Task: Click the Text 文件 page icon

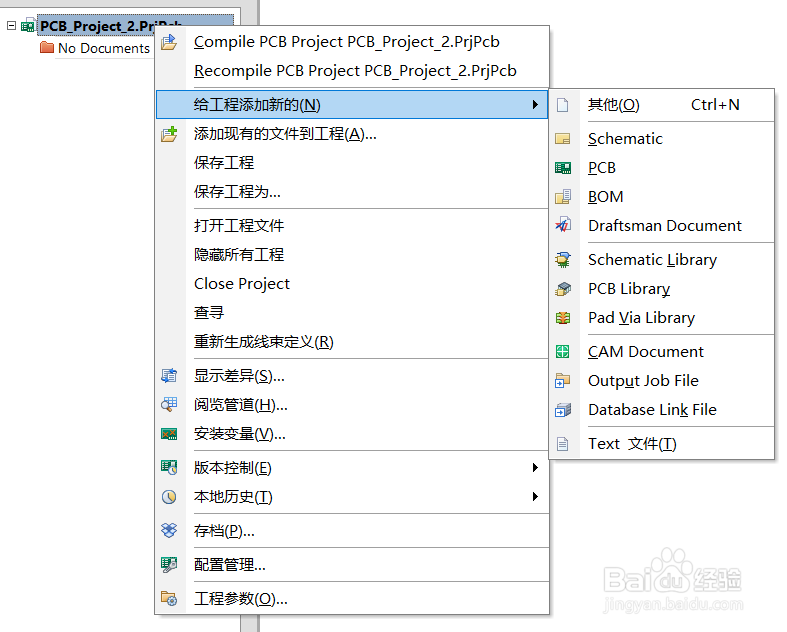Action: pyautogui.click(x=563, y=444)
